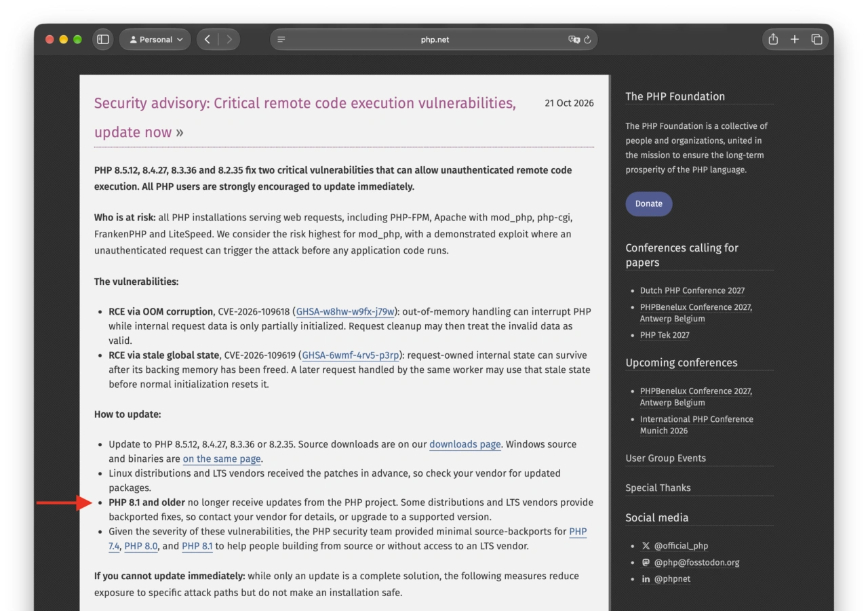
Task: Reload the php.net page
Action: (x=587, y=39)
